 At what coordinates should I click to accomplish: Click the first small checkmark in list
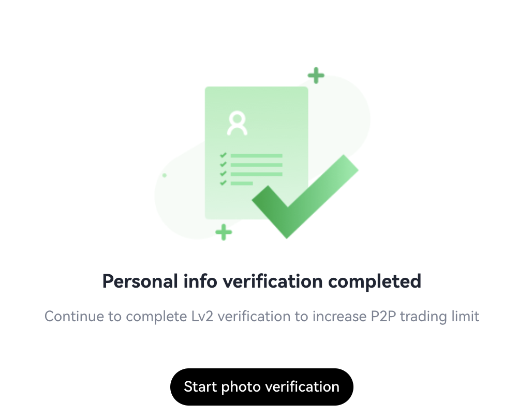[x=223, y=155]
